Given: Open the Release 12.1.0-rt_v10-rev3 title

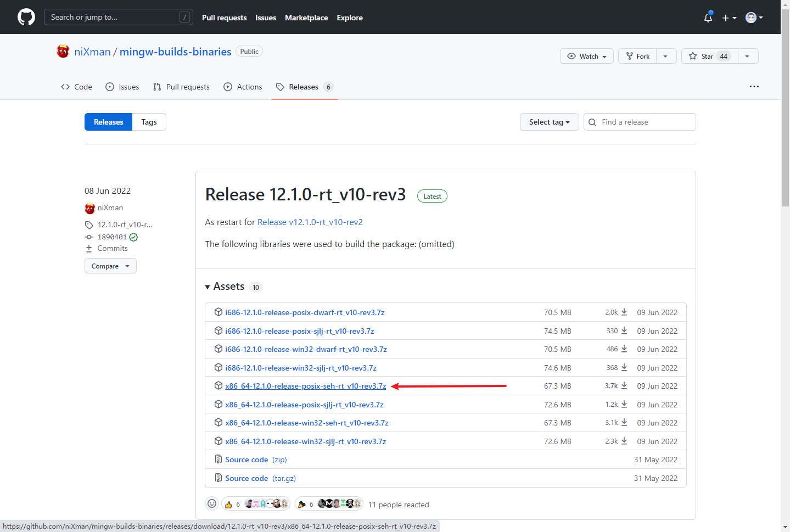Looking at the screenshot, I should click(x=305, y=194).
